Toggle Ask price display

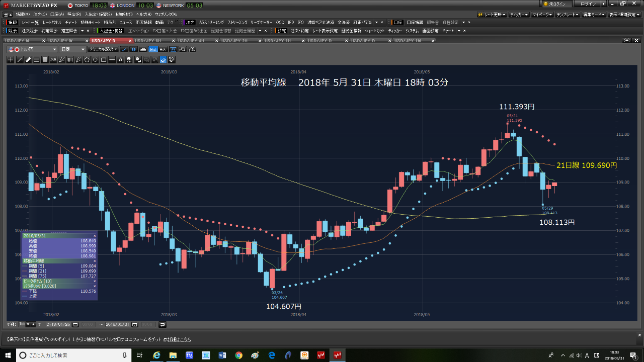click(163, 49)
